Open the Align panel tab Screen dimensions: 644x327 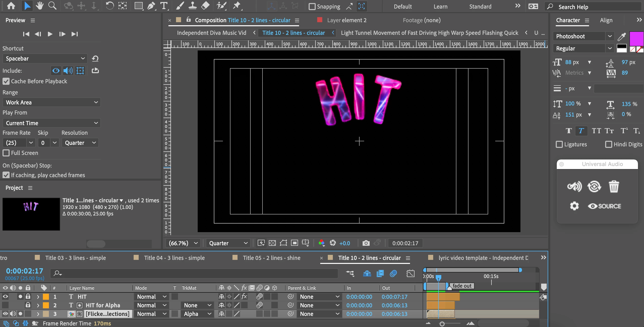(x=606, y=20)
